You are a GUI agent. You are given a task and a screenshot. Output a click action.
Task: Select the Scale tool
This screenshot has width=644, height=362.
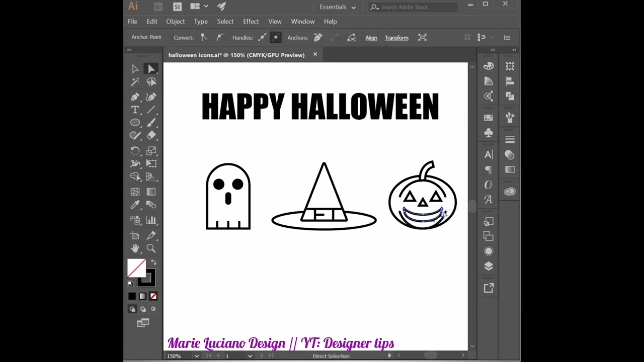pos(151,151)
